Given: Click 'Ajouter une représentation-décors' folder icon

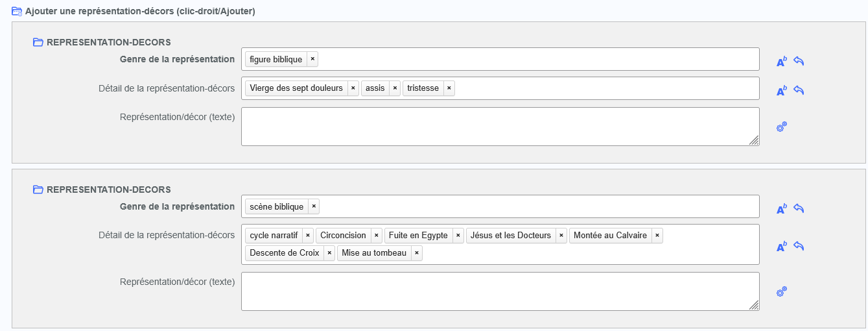Looking at the screenshot, I should point(17,12).
